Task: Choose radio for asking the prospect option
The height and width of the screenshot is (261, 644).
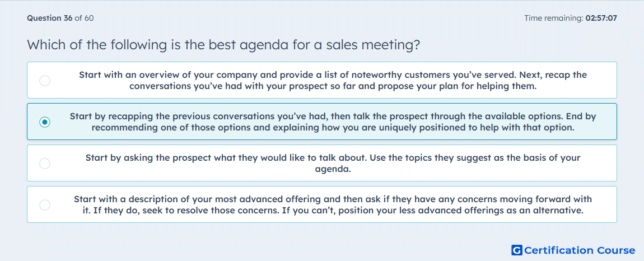Action: pos(45,164)
